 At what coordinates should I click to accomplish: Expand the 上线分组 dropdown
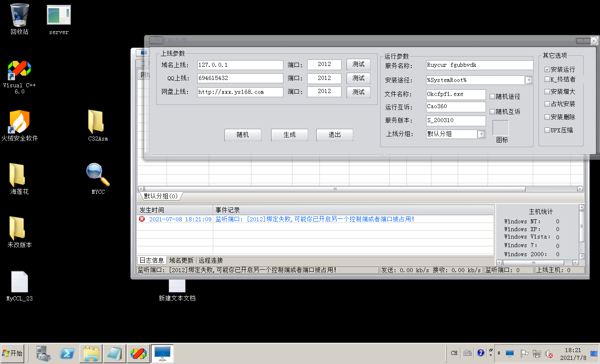coord(481,134)
